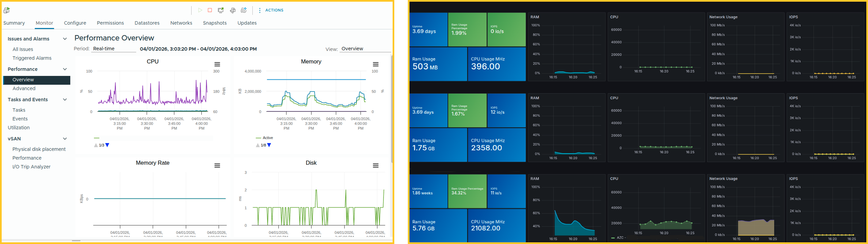
Task: Select Utilization in the sidebar
Action: (x=19, y=128)
